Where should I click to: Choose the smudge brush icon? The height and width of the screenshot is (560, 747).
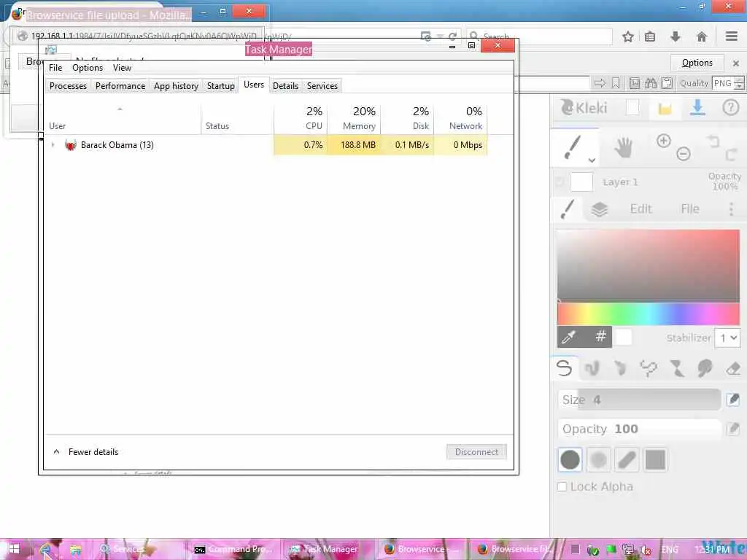pyautogui.click(x=705, y=368)
